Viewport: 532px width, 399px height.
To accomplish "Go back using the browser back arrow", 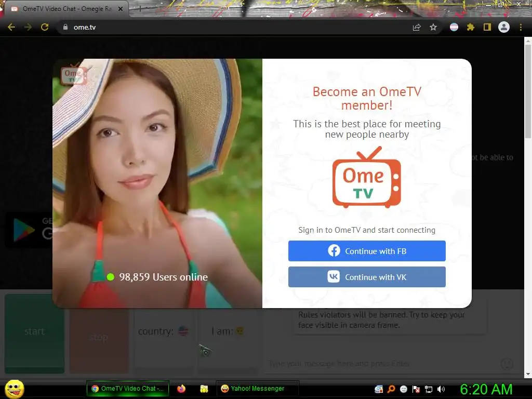I will [11, 27].
